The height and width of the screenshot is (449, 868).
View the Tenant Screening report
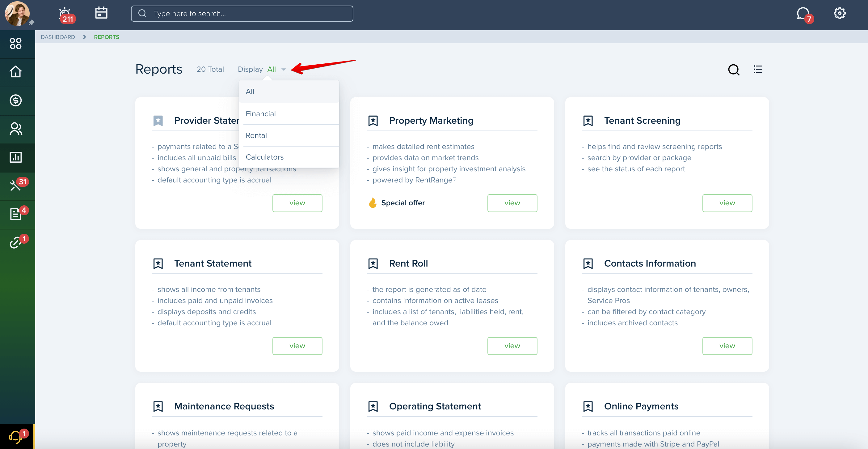coord(727,203)
